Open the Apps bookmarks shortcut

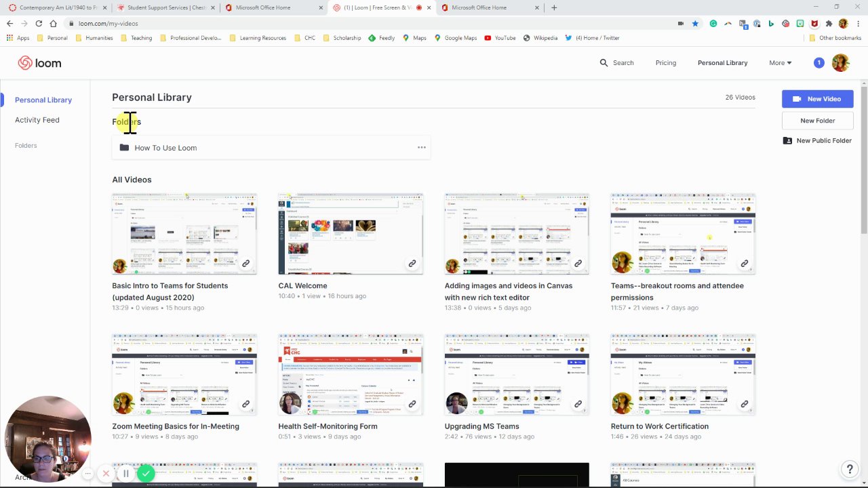(18, 38)
